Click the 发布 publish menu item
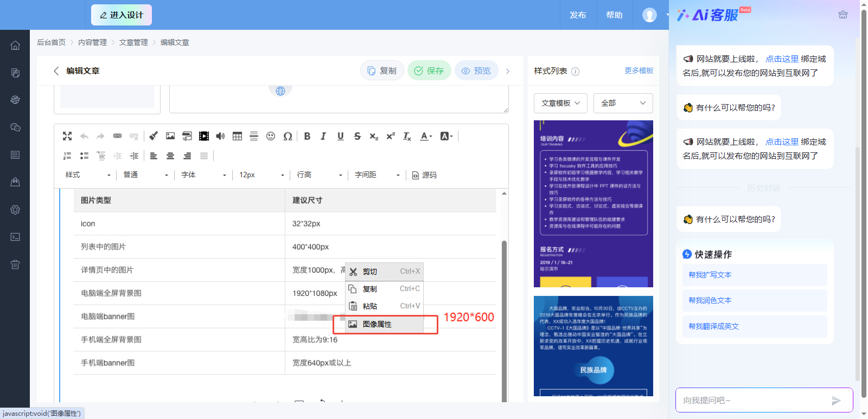 click(x=578, y=15)
